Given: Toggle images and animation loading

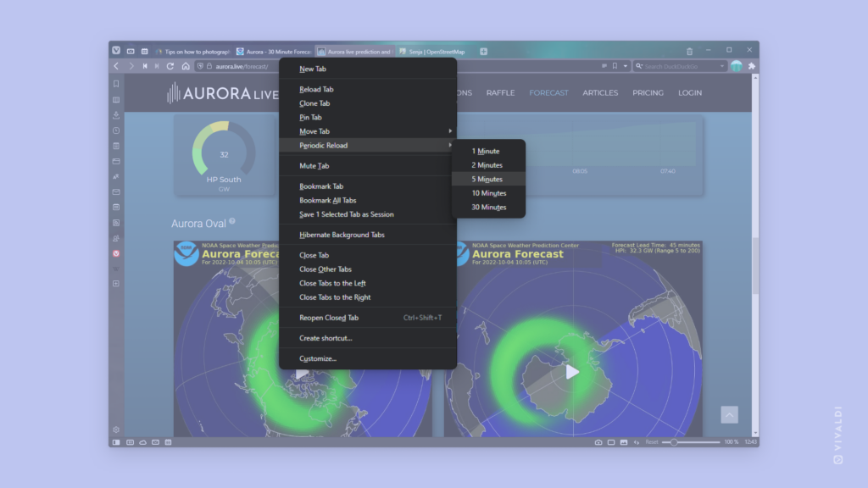Looking at the screenshot, I should point(624,442).
